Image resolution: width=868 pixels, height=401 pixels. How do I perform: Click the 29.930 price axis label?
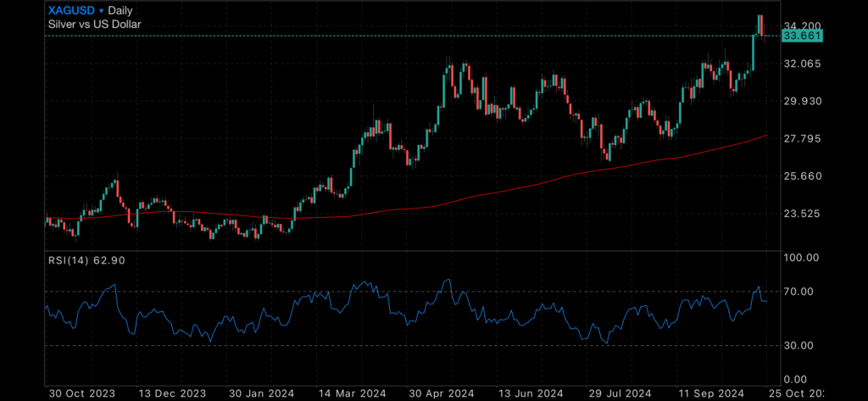click(x=802, y=101)
